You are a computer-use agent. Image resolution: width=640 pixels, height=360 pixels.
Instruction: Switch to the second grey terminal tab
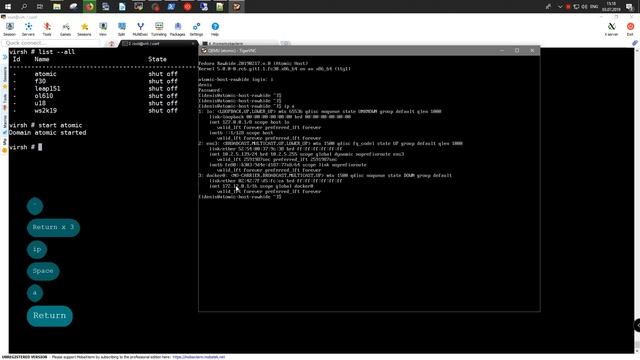click(x=239, y=43)
